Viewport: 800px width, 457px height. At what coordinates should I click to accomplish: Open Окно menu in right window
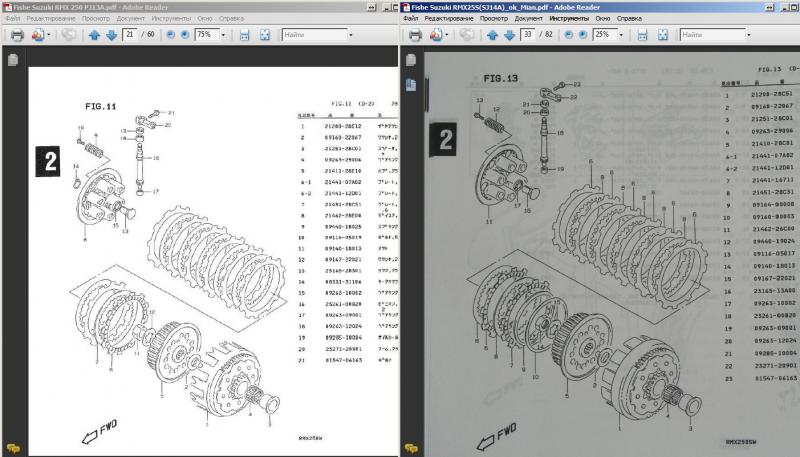click(x=603, y=18)
